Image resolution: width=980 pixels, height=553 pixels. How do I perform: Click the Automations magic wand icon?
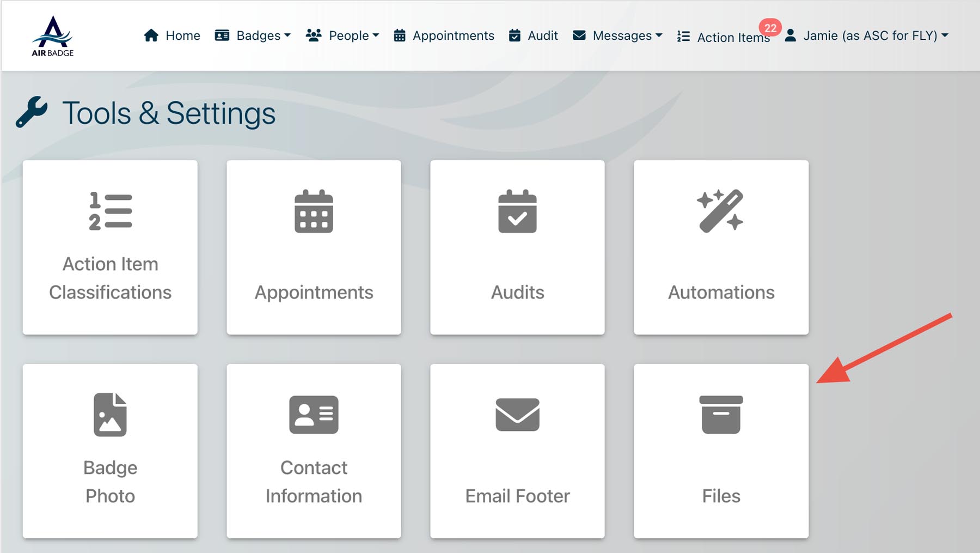tap(720, 211)
